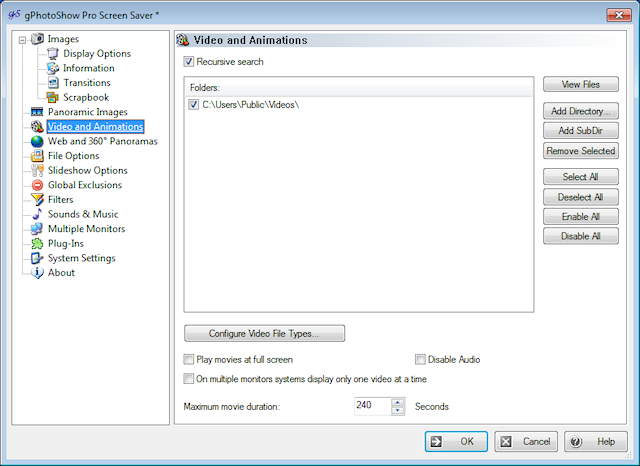Image resolution: width=640 pixels, height=466 pixels.
Task: Click the globe icon for Web and 360° Panoramas
Action: 37,141
